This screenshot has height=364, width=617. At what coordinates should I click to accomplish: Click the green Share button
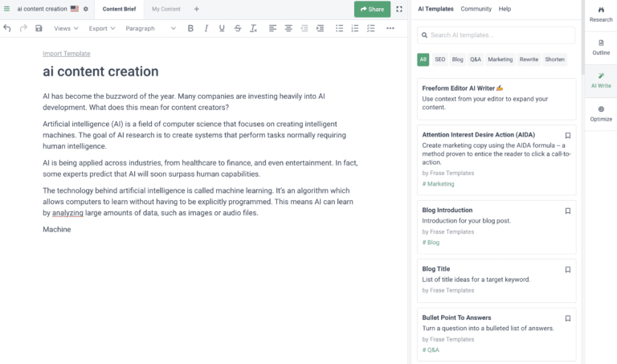[x=372, y=10]
